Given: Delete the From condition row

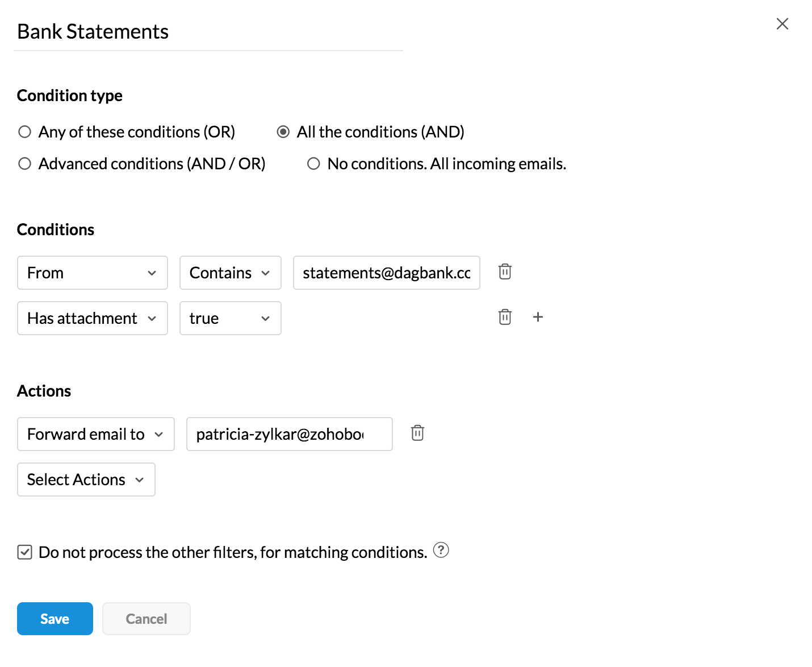Looking at the screenshot, I should point(505,272).
